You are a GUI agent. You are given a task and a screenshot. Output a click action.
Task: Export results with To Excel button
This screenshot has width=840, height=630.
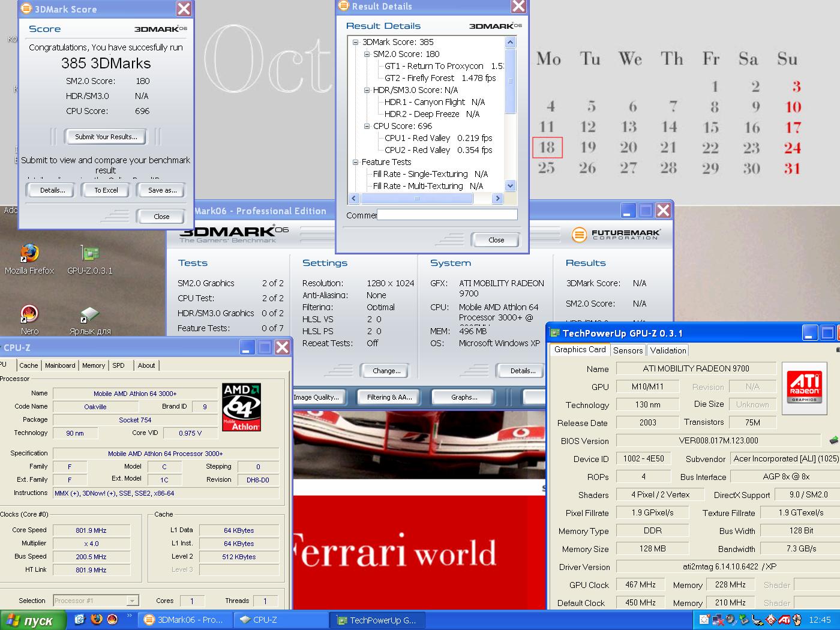pyautogui.click(x=106, y=190)
